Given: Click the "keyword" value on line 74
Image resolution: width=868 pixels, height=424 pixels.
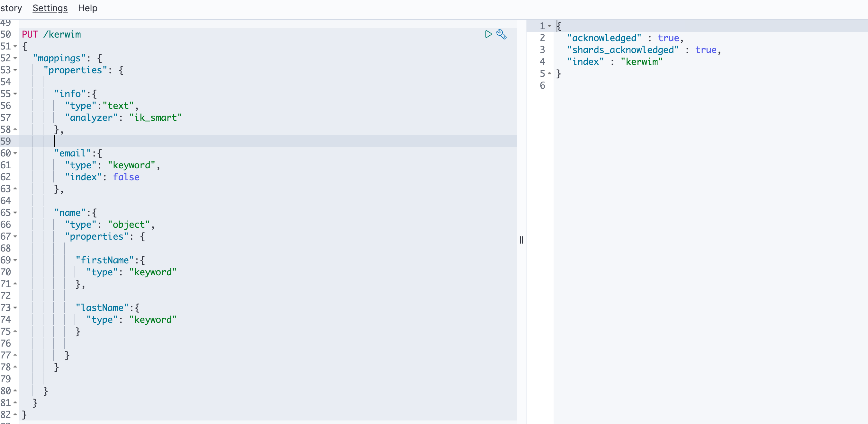Looking at the screenshot, I should (153, 320).
